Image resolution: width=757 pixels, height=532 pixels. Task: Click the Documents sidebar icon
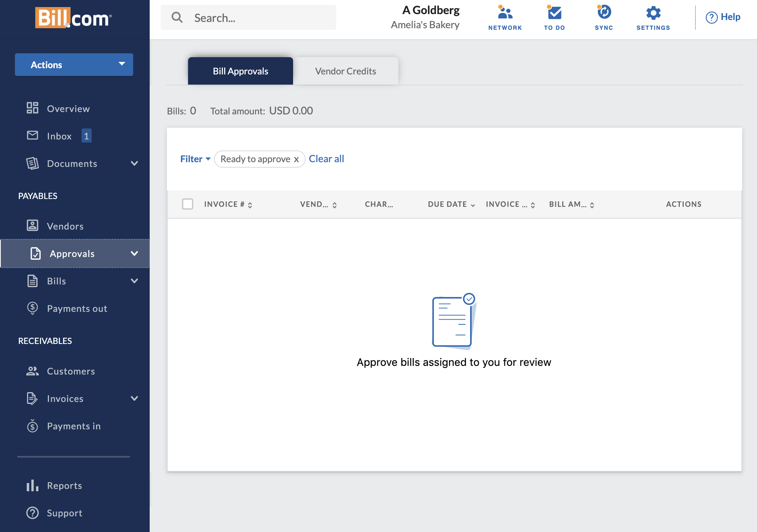tap(33, 163)
